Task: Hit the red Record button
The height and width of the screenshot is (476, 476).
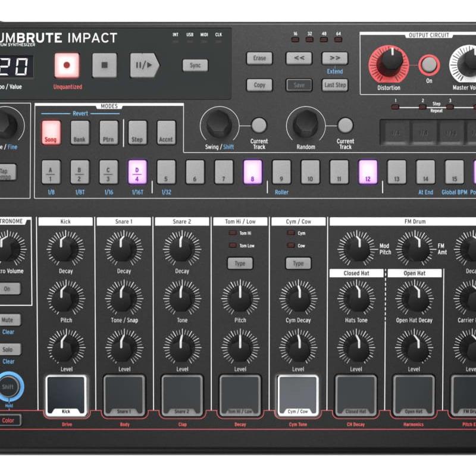Action: pyautogui.click(x=67, y=65)
